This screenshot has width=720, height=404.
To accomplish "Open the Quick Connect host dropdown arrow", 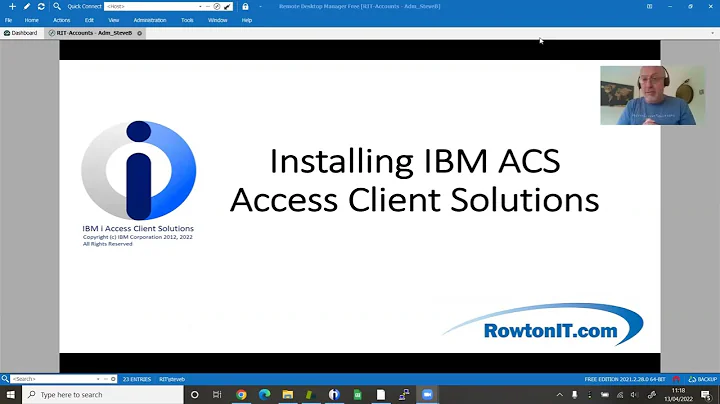I will 200,6.
